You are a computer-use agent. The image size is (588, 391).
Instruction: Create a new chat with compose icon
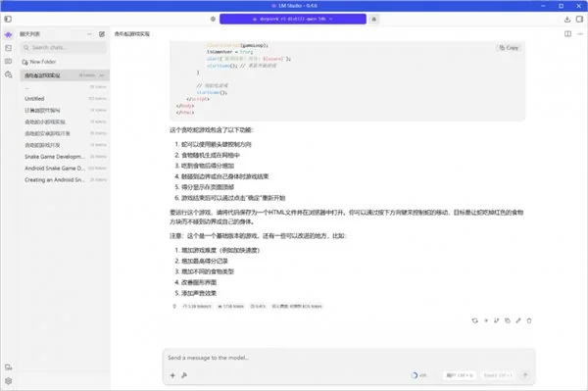point(102,34)
